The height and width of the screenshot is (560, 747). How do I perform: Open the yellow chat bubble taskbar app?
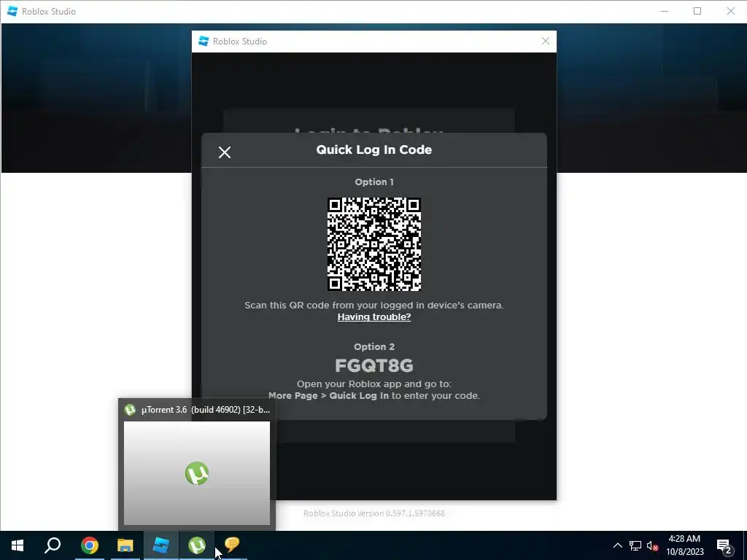[x=232, y=545]
